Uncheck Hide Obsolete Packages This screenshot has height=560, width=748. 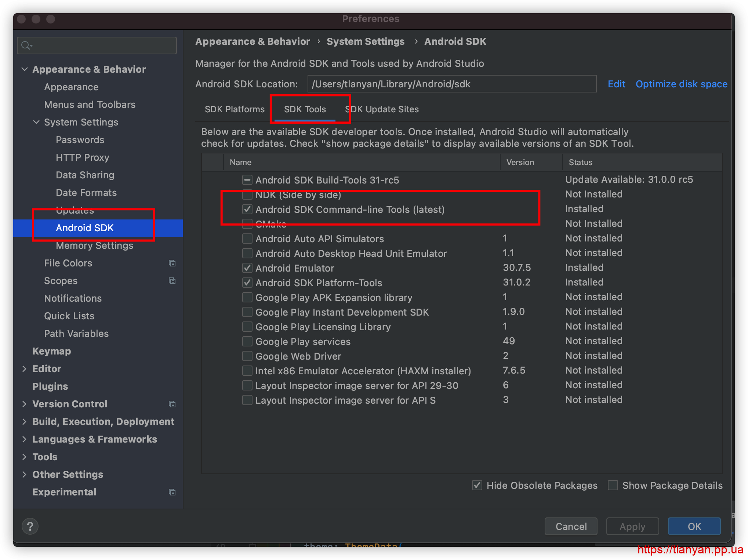point(477,485)
